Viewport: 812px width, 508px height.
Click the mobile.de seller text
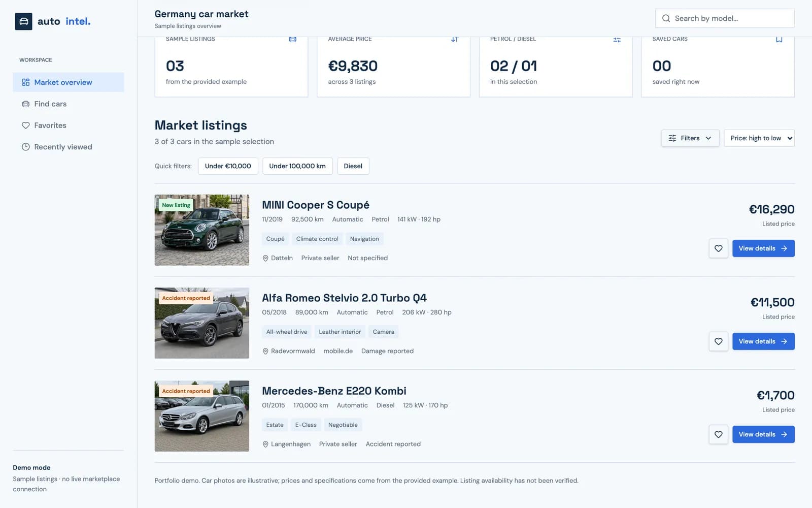point(338,351)
